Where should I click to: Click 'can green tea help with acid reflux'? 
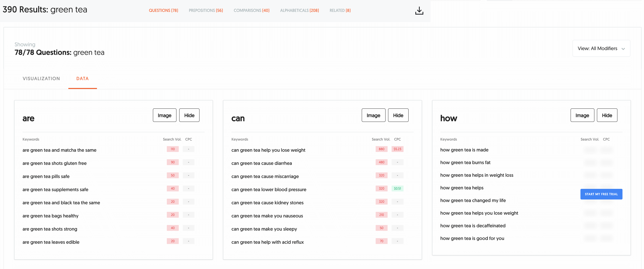pos(268,242)
